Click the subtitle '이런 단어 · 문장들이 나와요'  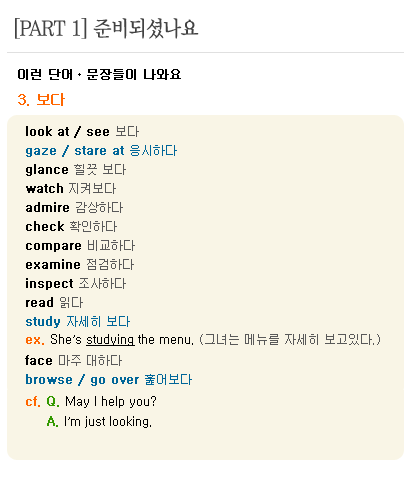pyautogui.click(x=99, y=74)
